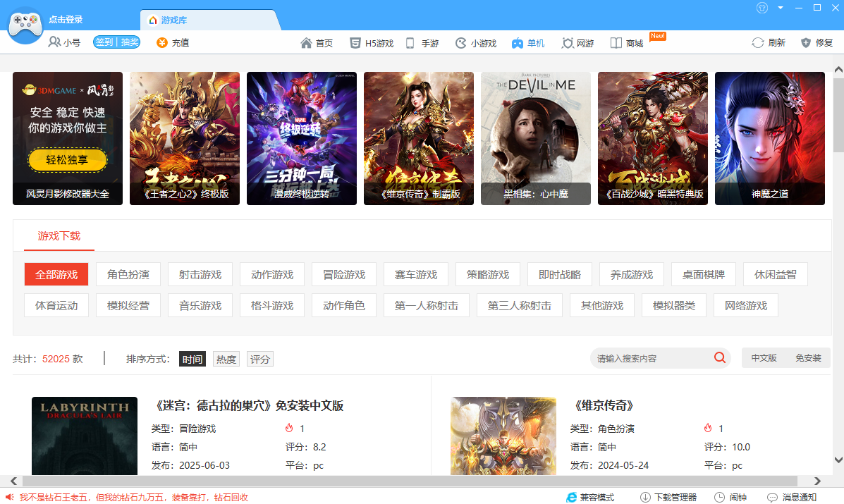
Task: Click horizontal scrollbar right arrow
Action: (817, 481)
